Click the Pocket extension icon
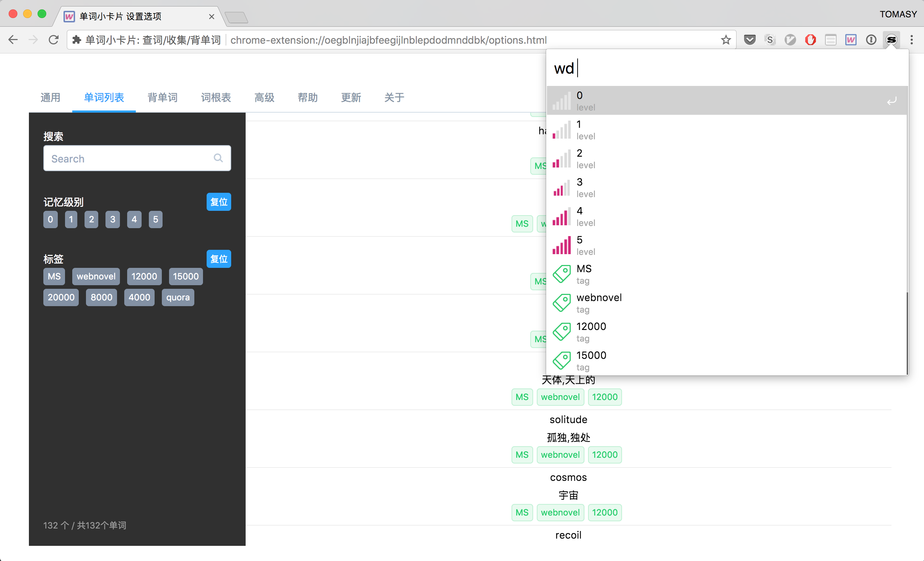The height and width of the screenshot is (561, 924). [750, 40]
